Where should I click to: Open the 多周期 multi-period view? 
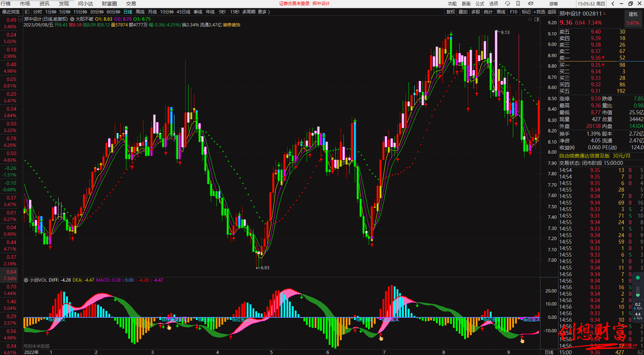249,12
